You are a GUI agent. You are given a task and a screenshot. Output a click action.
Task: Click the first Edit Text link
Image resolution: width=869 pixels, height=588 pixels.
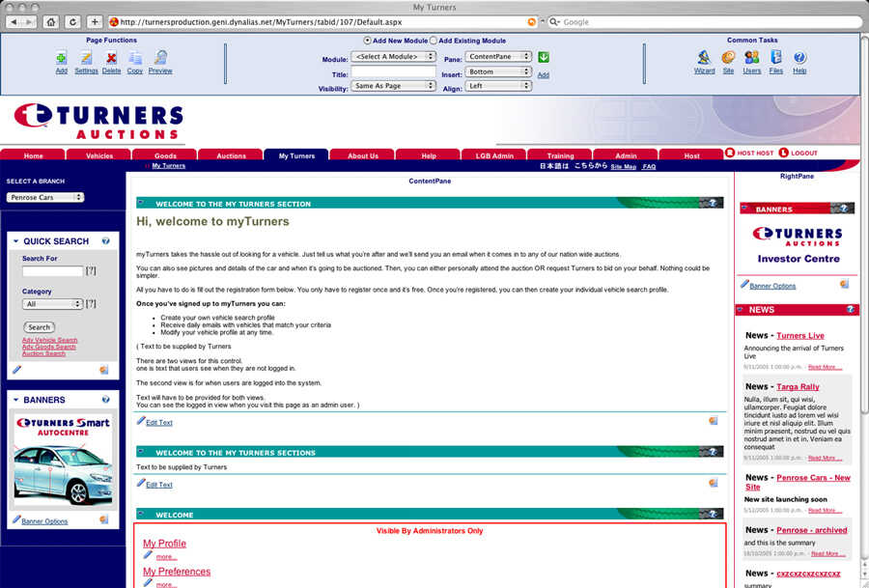[x=159, y=422]
